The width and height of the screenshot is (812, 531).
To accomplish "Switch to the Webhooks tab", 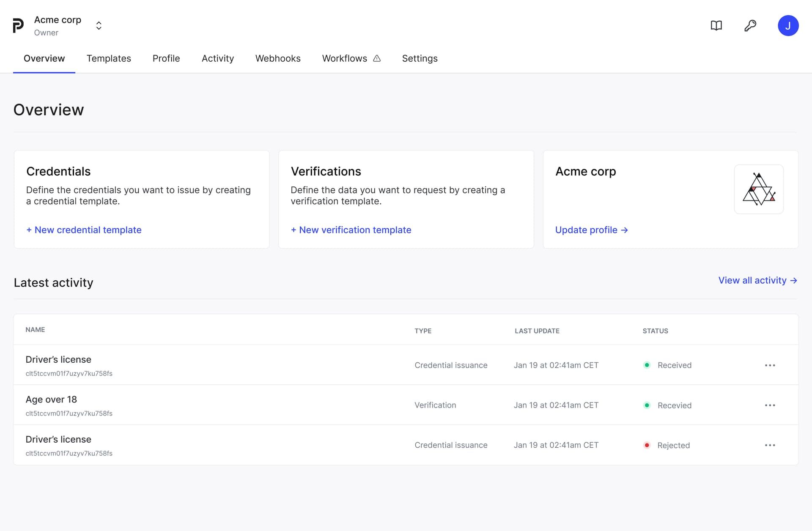I will click(x=278, y=58).
